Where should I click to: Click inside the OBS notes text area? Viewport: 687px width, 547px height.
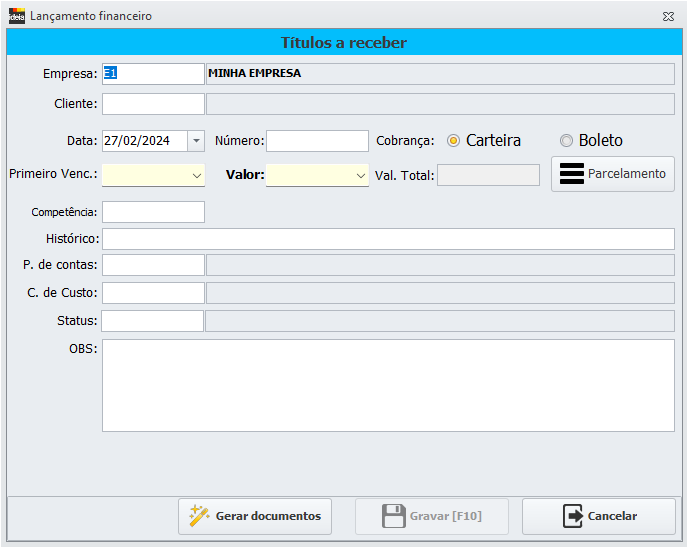pos(388,385)
